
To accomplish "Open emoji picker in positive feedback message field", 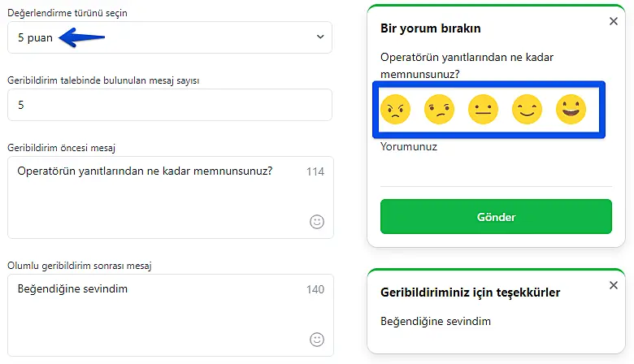I will (x=317, y=339).
